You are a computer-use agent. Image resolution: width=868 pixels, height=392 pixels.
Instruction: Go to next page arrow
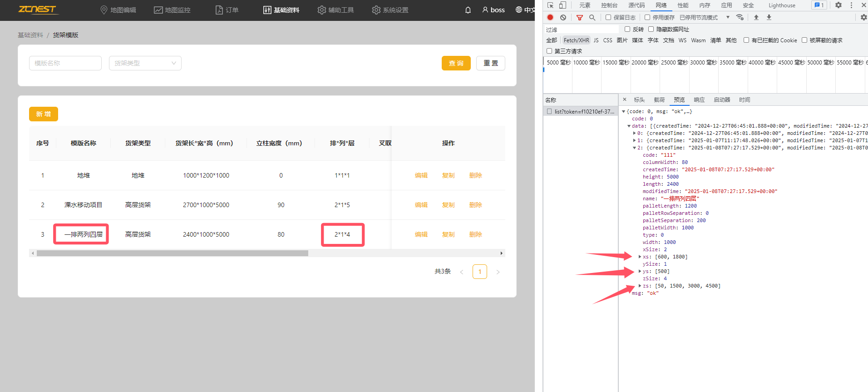498,272
